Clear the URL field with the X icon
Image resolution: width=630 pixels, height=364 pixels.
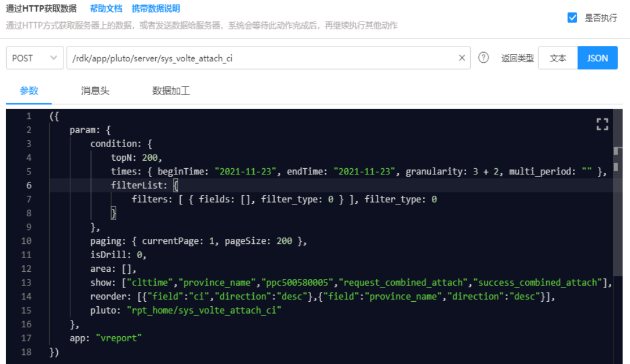tap(462, 58)
